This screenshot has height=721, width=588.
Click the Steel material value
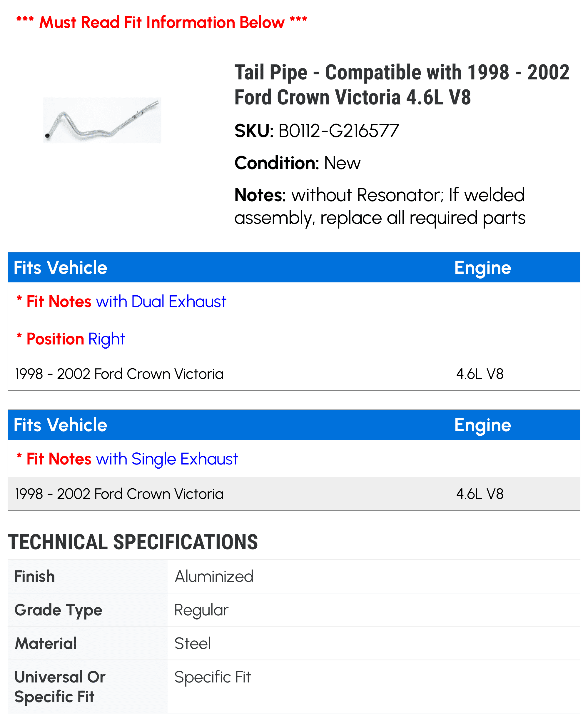(192, 643)
